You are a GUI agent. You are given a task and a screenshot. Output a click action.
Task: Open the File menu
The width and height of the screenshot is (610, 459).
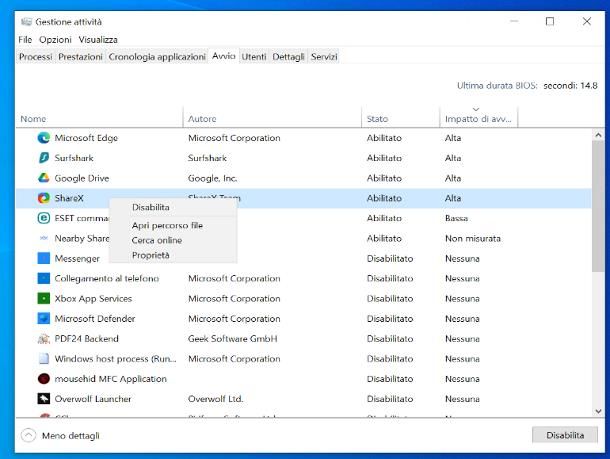click(x=25, y=40)
